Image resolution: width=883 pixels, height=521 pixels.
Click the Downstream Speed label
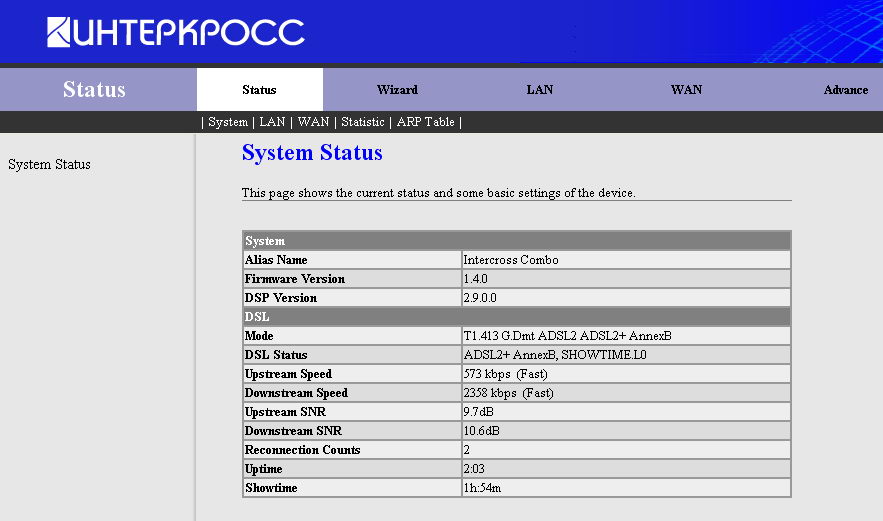(x=296, y=393)
